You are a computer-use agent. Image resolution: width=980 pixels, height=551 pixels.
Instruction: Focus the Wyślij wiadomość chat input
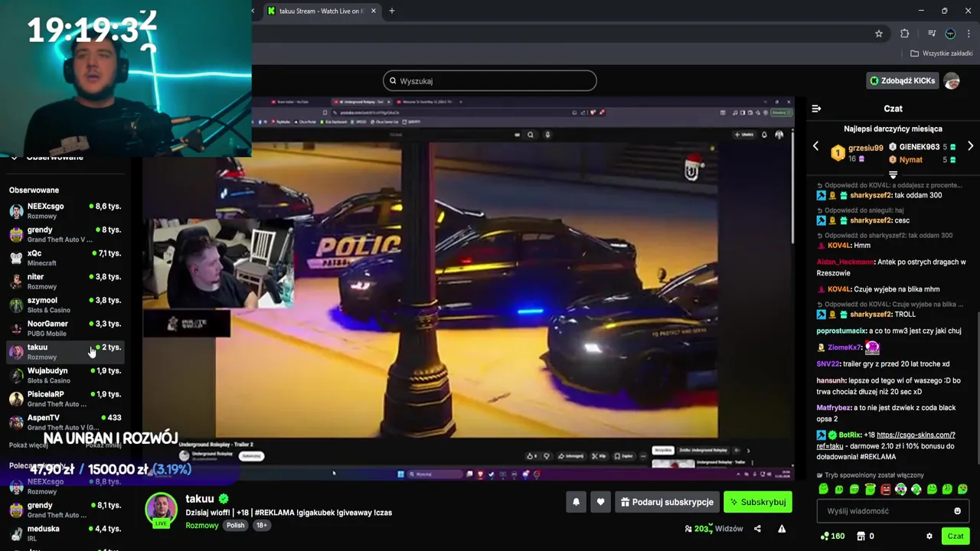[x=893, y=511]
